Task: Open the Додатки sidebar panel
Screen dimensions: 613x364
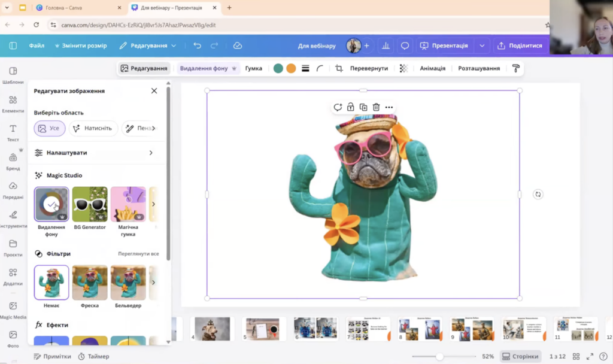Action: pyautogui.click(x=13, y=277)
